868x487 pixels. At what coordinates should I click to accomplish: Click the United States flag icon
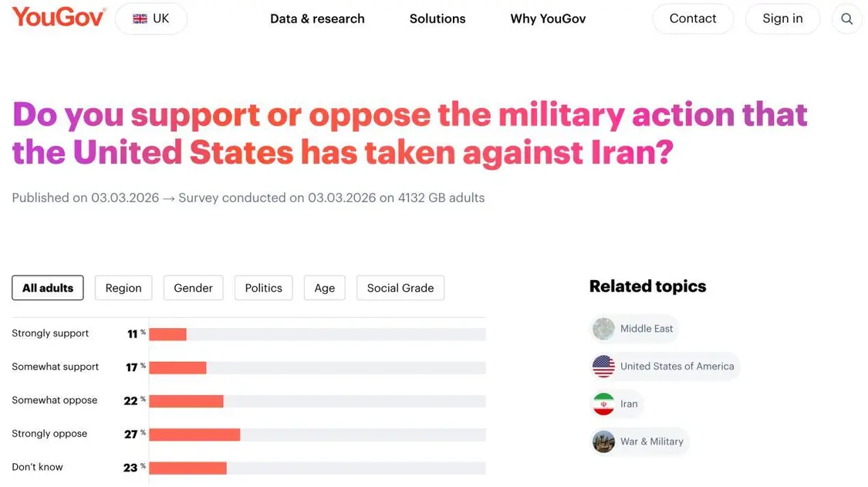pyautogui.click(x=603, y=366)
